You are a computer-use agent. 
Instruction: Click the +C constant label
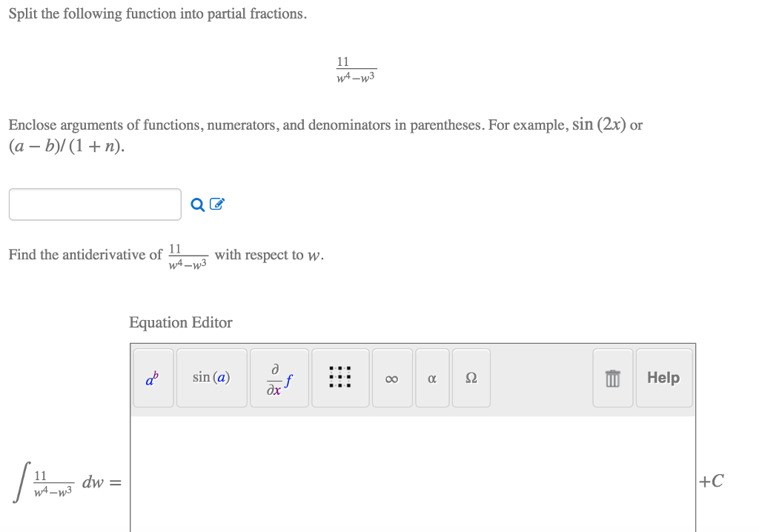(x=712, y=481)
